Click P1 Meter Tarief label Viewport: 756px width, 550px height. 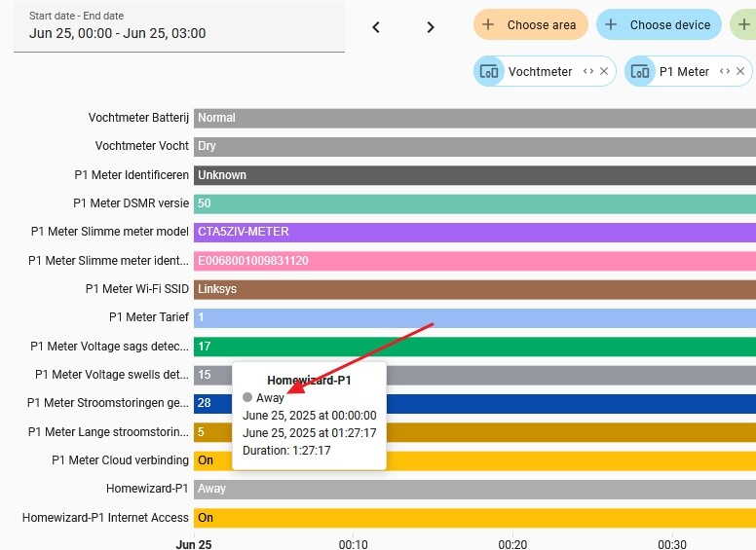(x=148, y=317)
